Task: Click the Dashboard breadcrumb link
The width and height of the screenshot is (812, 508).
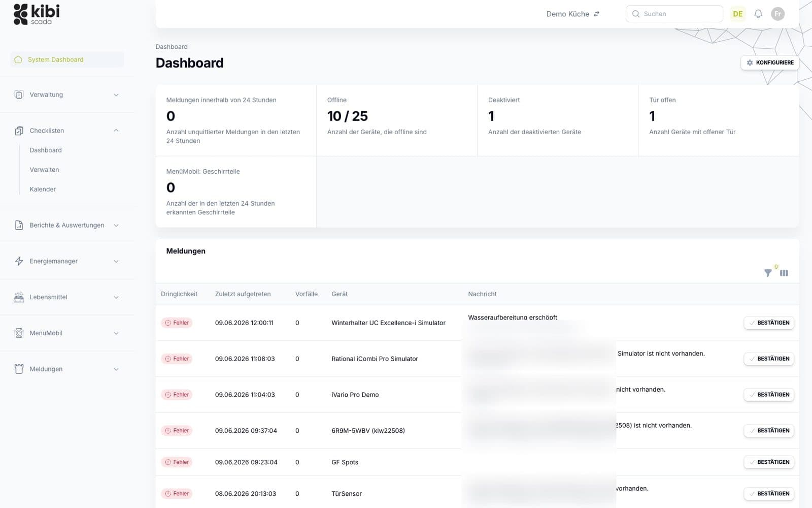Action: (x=172, y=47)
